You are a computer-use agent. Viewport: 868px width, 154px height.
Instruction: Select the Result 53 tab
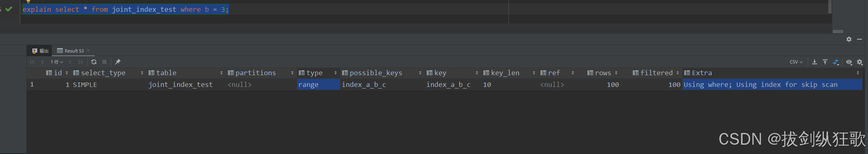(70, 51)
